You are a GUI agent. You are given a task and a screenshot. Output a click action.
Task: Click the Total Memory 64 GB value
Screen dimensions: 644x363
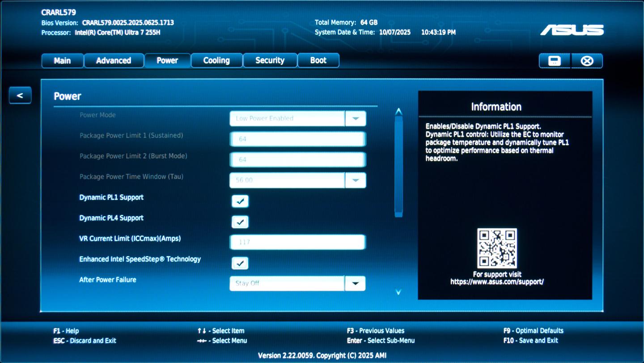pyautogui.click(x=369, y=22)
